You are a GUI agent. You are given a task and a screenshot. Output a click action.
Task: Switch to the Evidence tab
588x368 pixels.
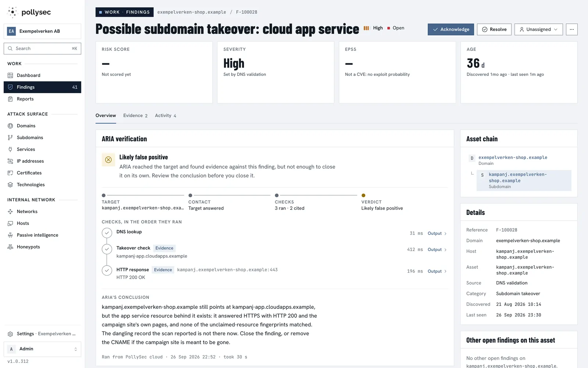(x=135, y=116)
